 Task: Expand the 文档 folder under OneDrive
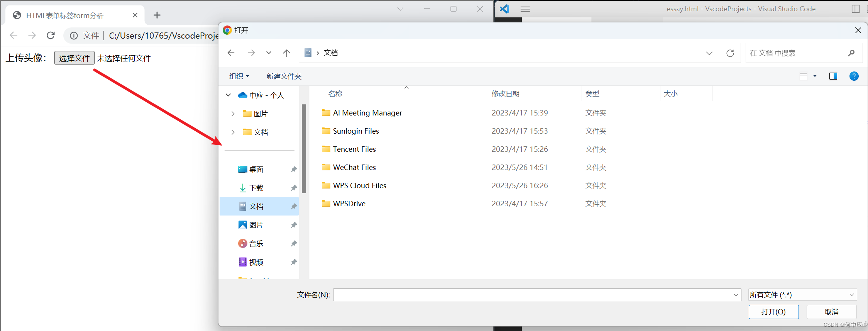click(233, 132)
